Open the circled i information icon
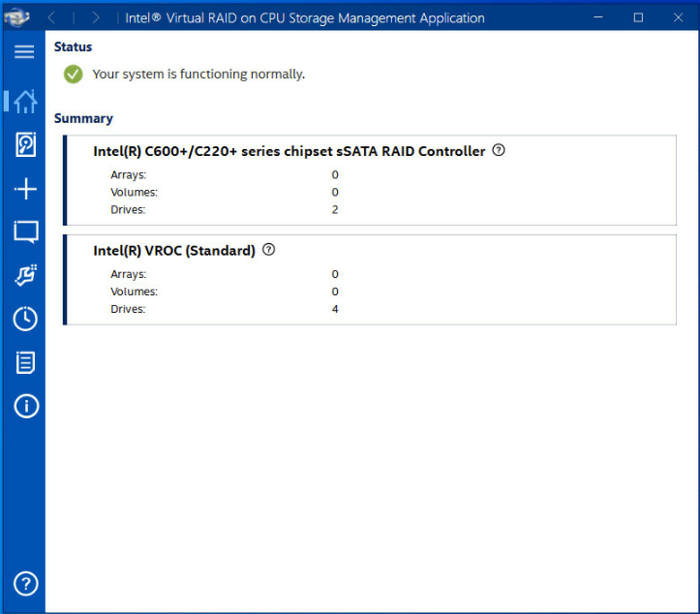 (x=26, y=406)
